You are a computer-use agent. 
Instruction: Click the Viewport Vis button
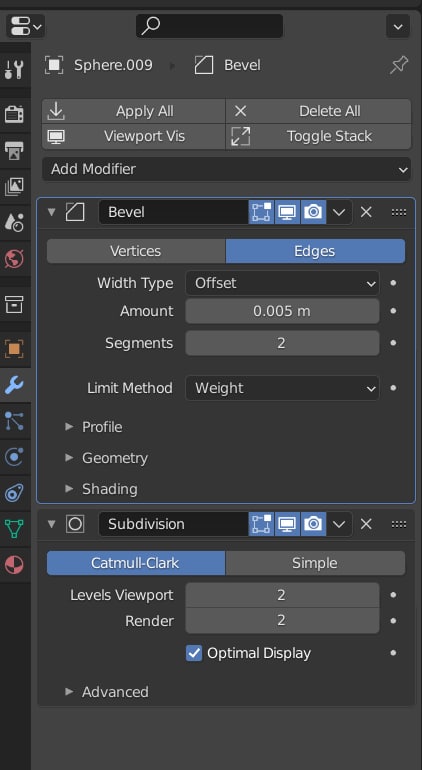[x=134, y=136]
